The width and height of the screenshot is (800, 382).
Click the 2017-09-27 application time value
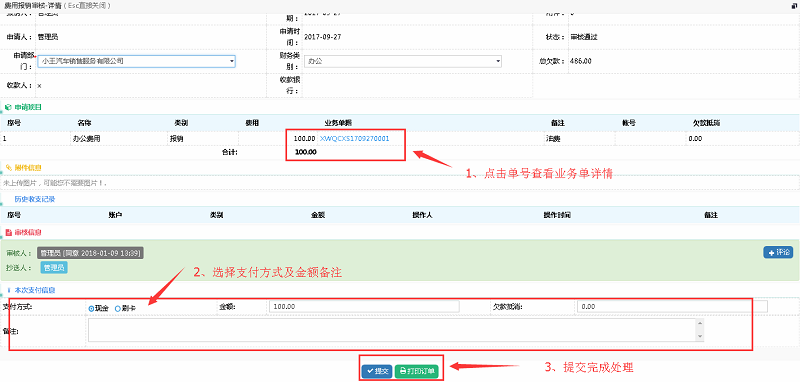point(322,37)
